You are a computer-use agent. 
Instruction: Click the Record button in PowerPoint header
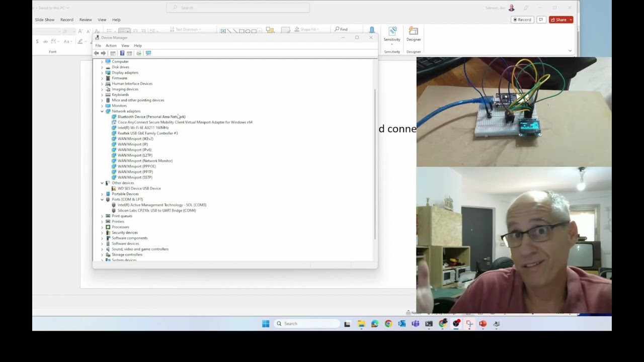522,20
